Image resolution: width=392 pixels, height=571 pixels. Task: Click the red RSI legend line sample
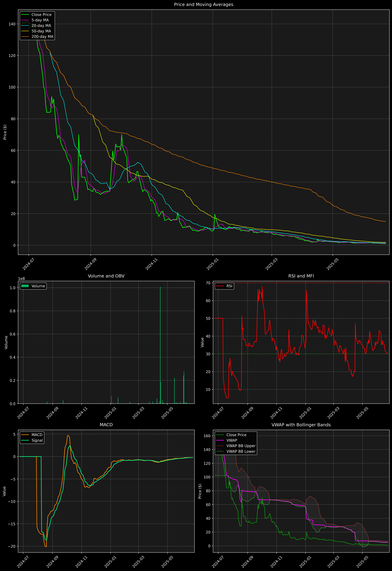click(220, 286)
